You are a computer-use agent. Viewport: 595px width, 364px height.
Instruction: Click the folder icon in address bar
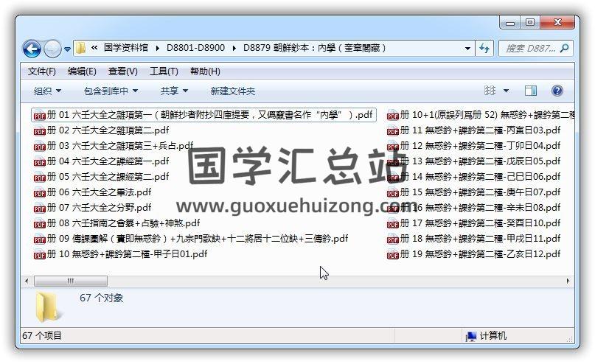tap(80, 48)
